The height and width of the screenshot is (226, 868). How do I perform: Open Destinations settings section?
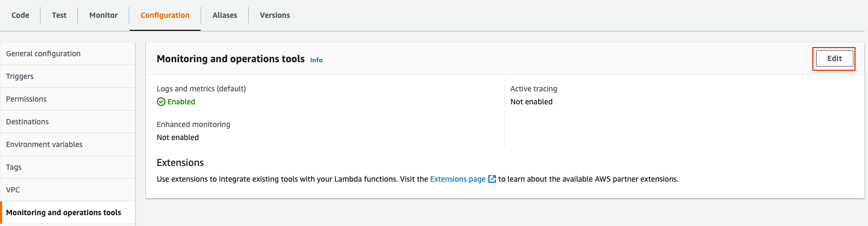[68, 122]
